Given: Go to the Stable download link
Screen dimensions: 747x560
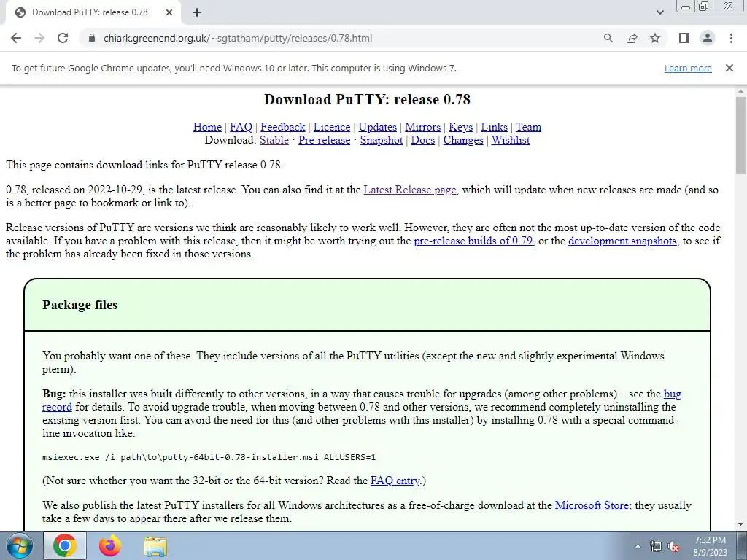Looking at the screenshot, I should pyautogui.click(x=274, y=140).
